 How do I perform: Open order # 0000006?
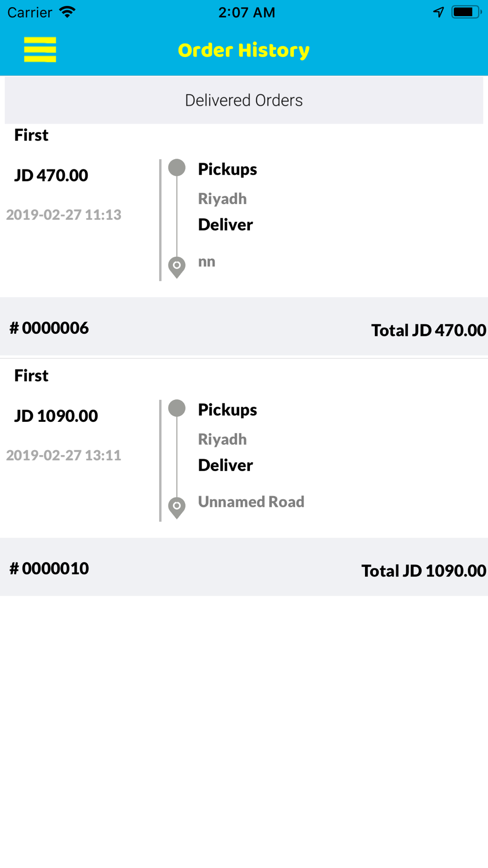pos(49,328)
